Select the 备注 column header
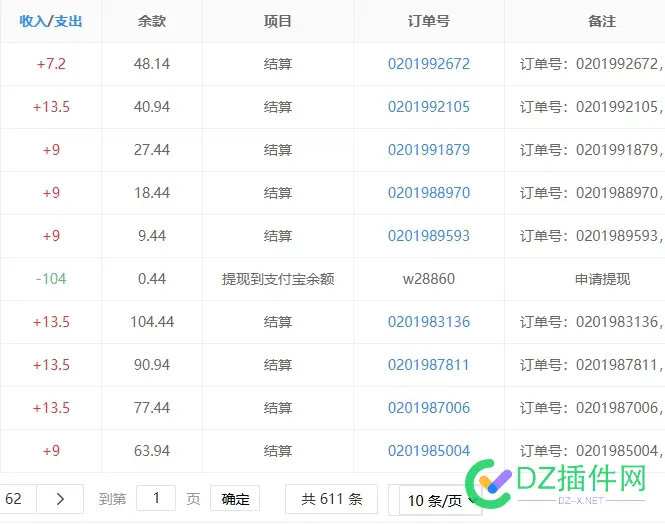The width and height of the screenshot is (665, 524). 602,21
